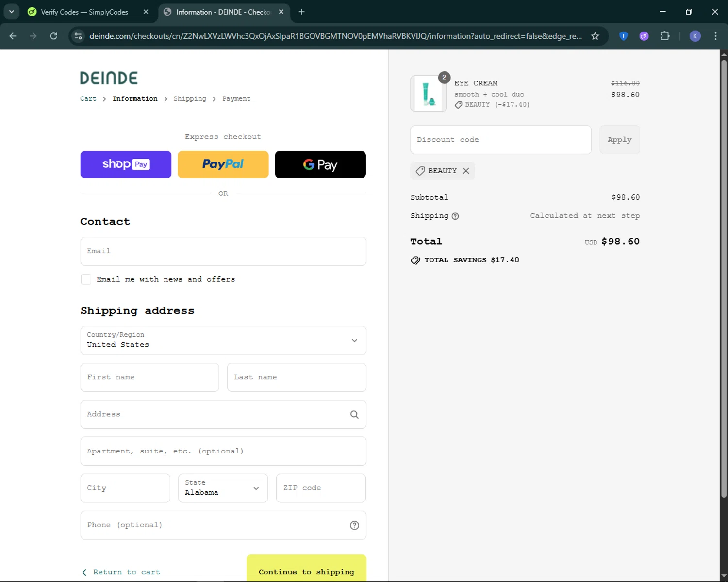728x582 pixels.
Task: Open Chrome's three-dot menu
Action: coord(715,36)
